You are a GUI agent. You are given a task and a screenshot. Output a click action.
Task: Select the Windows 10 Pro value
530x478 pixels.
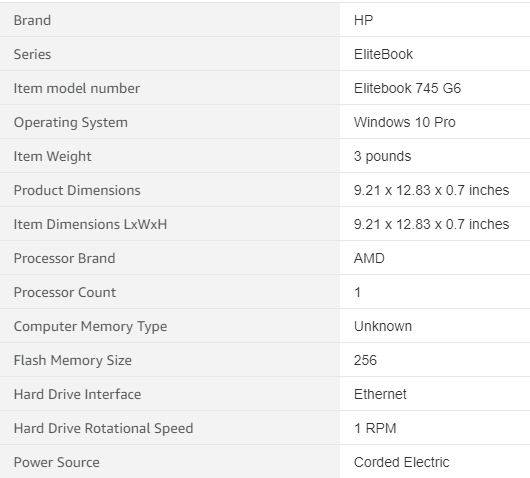click(405, 122)
